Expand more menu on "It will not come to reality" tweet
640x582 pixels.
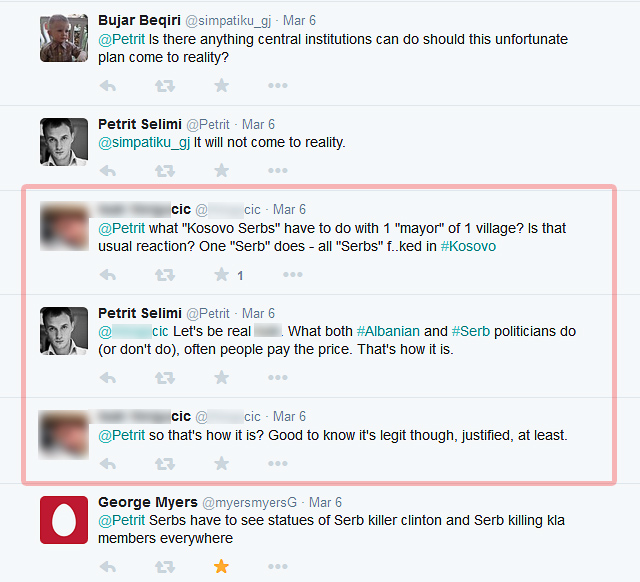277,170
